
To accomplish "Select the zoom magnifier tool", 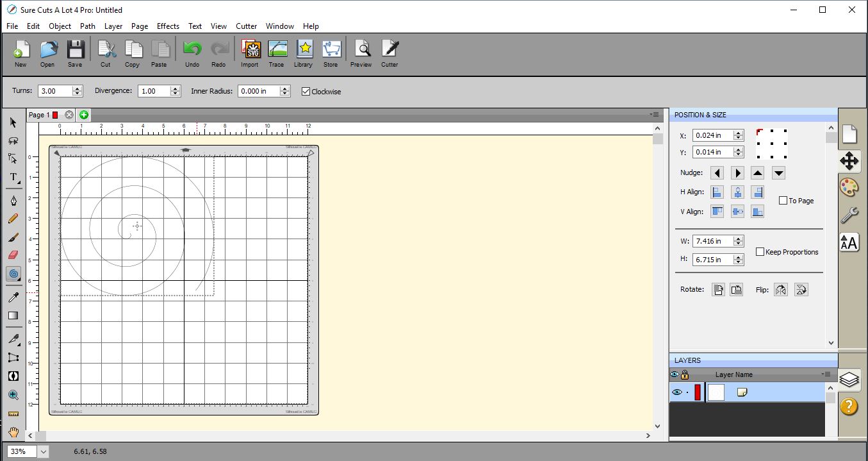I will pyautogui.click(x=13, y=395).
